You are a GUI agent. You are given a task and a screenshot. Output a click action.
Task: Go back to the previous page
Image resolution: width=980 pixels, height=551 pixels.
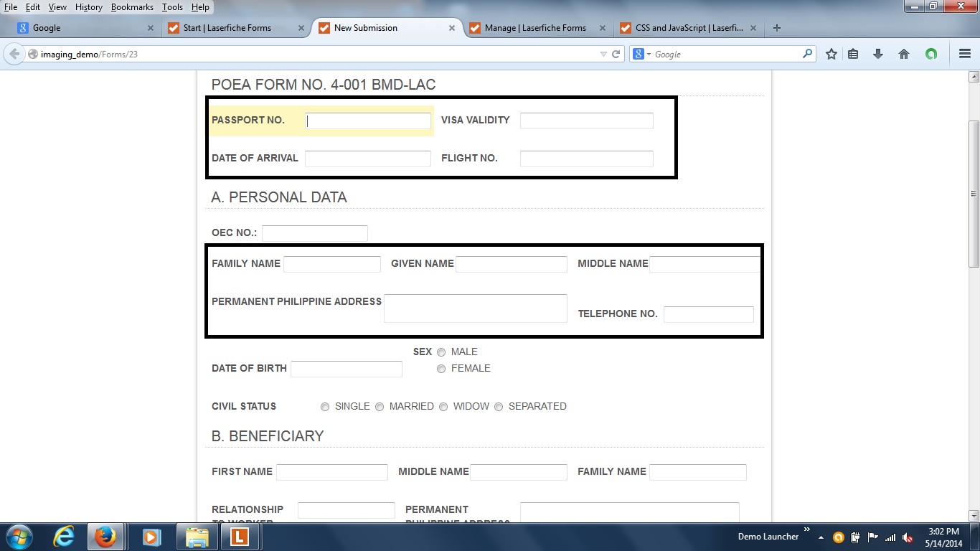[x=14, y=54]
